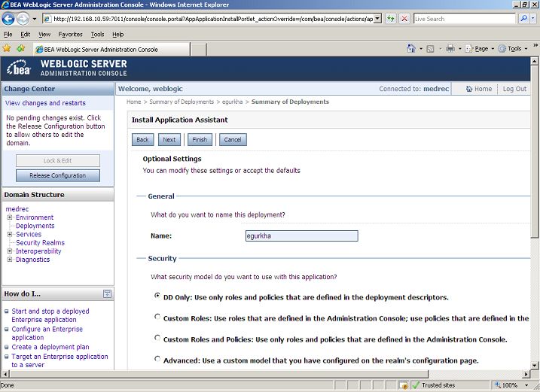Click the browser Forward arrow button
540x392 pixels.
(23, 19)
